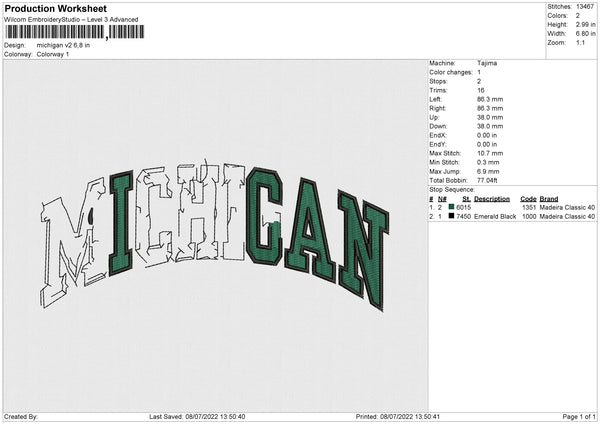Click the Brand column header
Viewport: 600px width, 424px height.
[549, 199]
